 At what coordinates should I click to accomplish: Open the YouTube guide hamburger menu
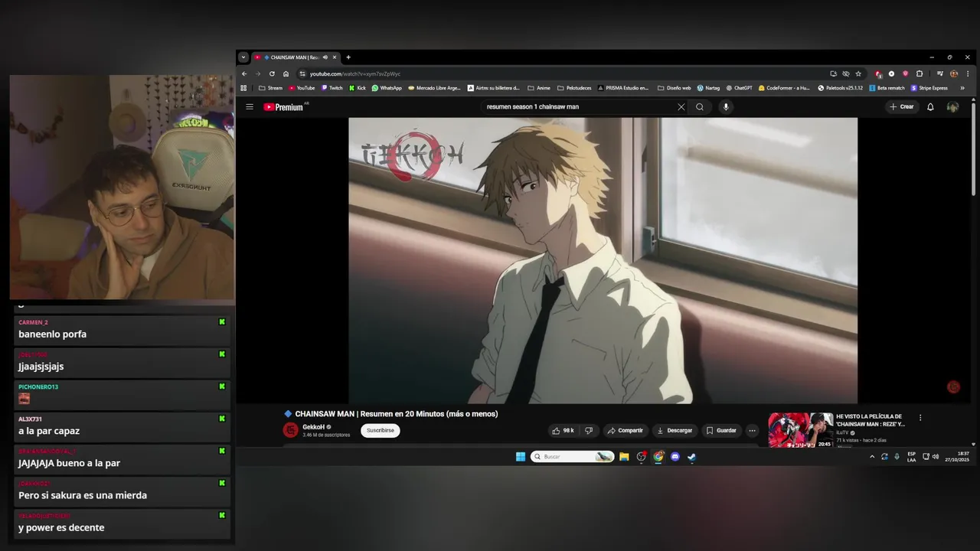click(x=250, y=107)
